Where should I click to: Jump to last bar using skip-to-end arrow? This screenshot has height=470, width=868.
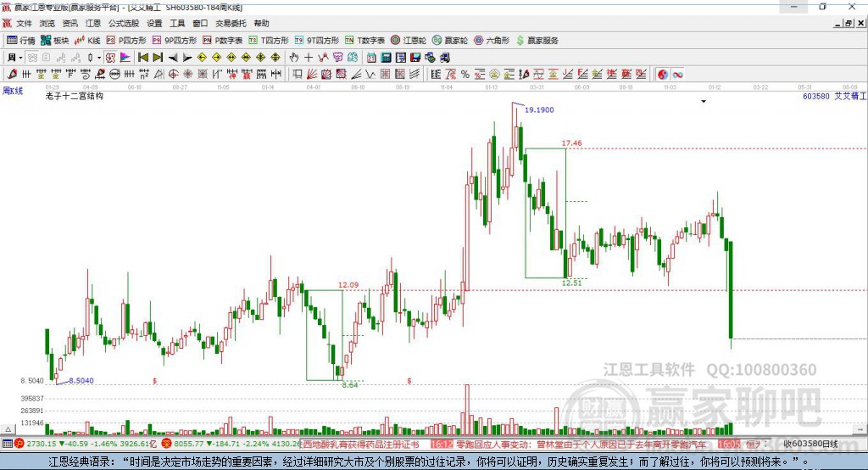pyautogui.click(x=158, y=58)
